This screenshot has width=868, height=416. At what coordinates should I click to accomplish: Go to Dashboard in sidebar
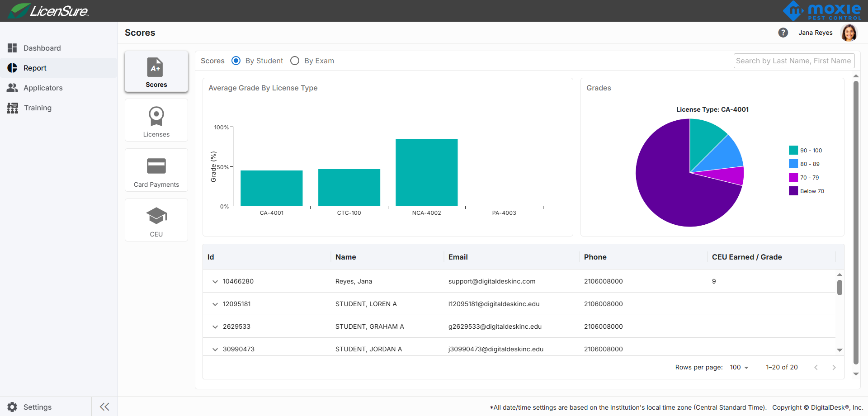(42, 48)
